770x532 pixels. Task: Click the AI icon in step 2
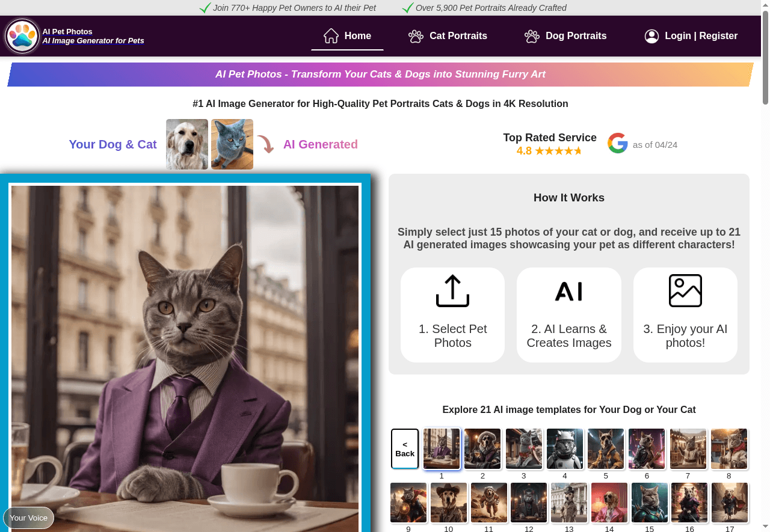(568, 291)
